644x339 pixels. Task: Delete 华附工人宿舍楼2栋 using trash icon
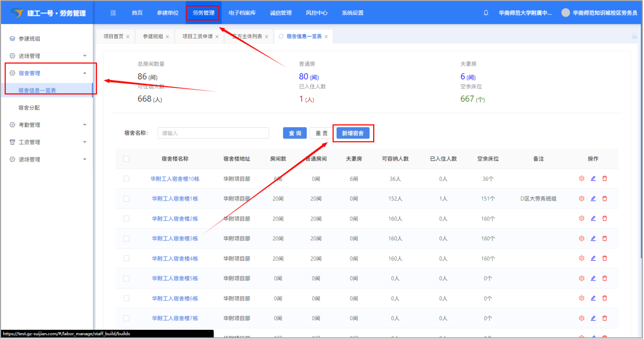point(605,218)
